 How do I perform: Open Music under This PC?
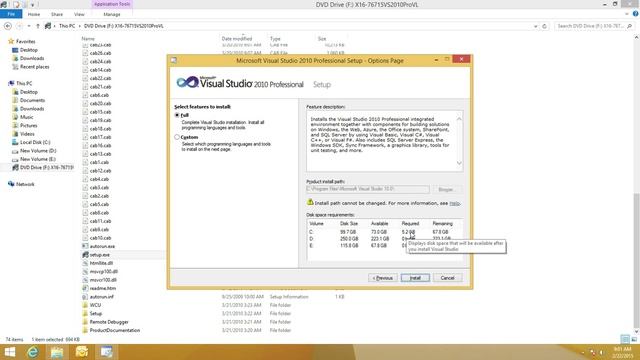[x=27, y=117]
